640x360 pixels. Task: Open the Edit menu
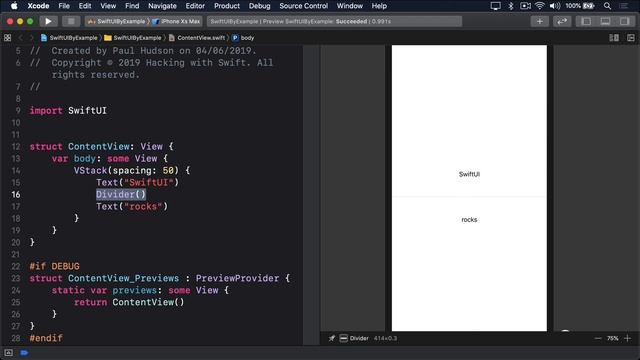[85, 6]
